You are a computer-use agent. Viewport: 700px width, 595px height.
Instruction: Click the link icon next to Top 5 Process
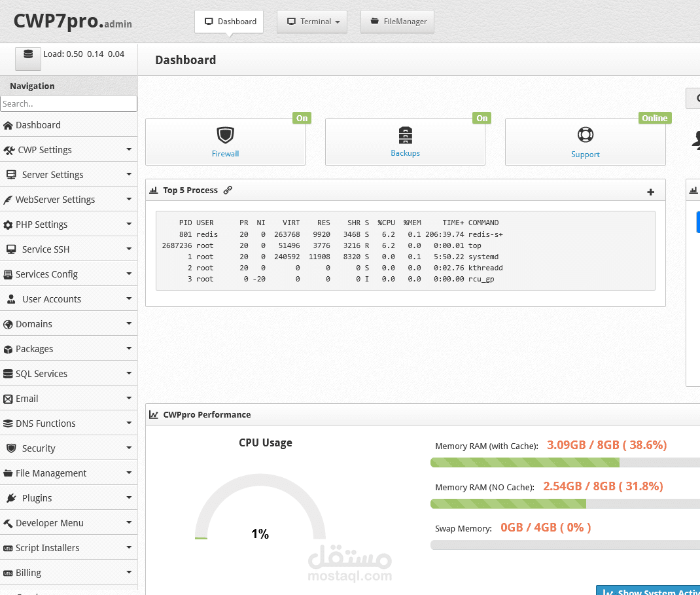228,190
